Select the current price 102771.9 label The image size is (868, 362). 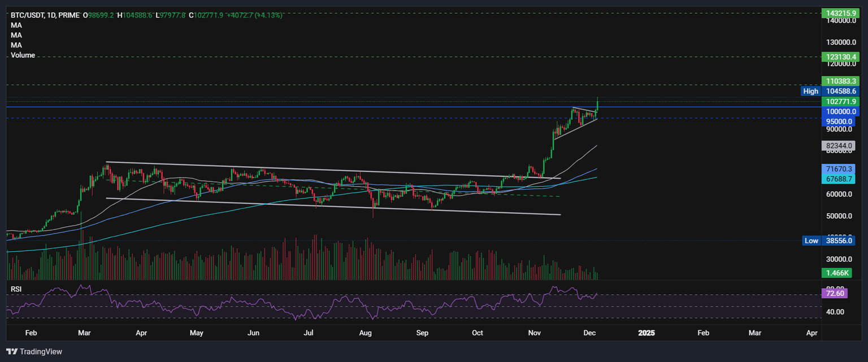tap(840, 101)
